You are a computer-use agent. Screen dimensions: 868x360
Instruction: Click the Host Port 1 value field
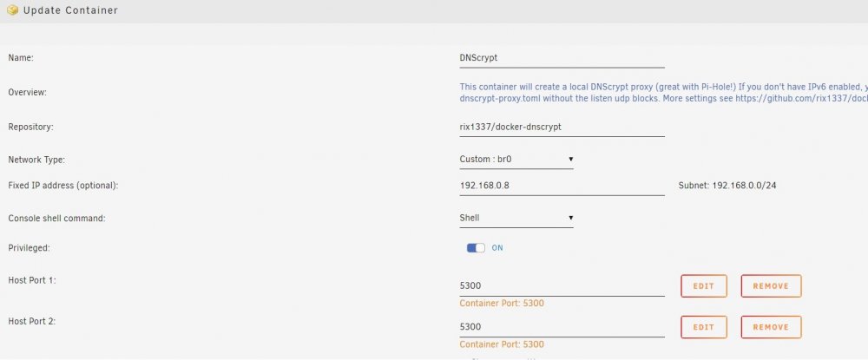point(562,286)
